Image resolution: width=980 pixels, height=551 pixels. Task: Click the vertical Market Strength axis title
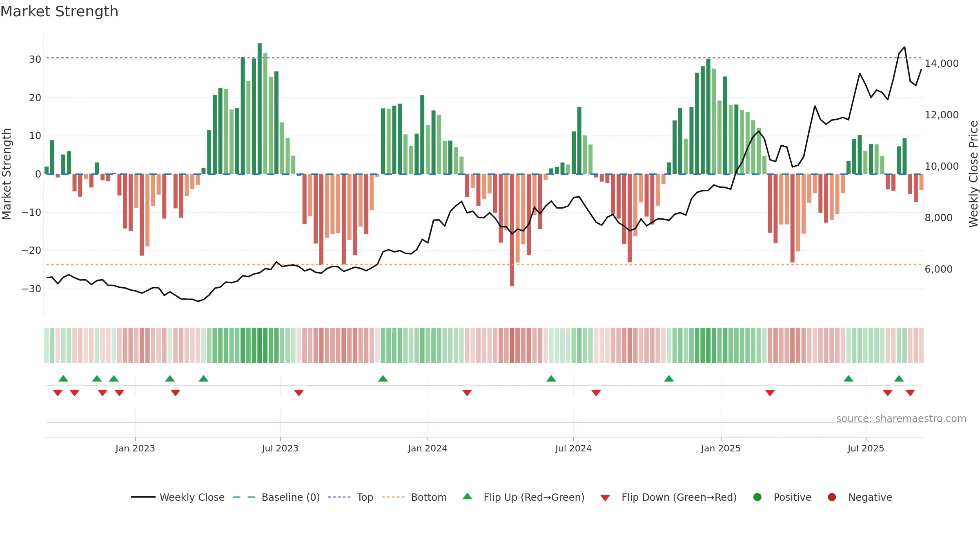click(x=7, y=174)
